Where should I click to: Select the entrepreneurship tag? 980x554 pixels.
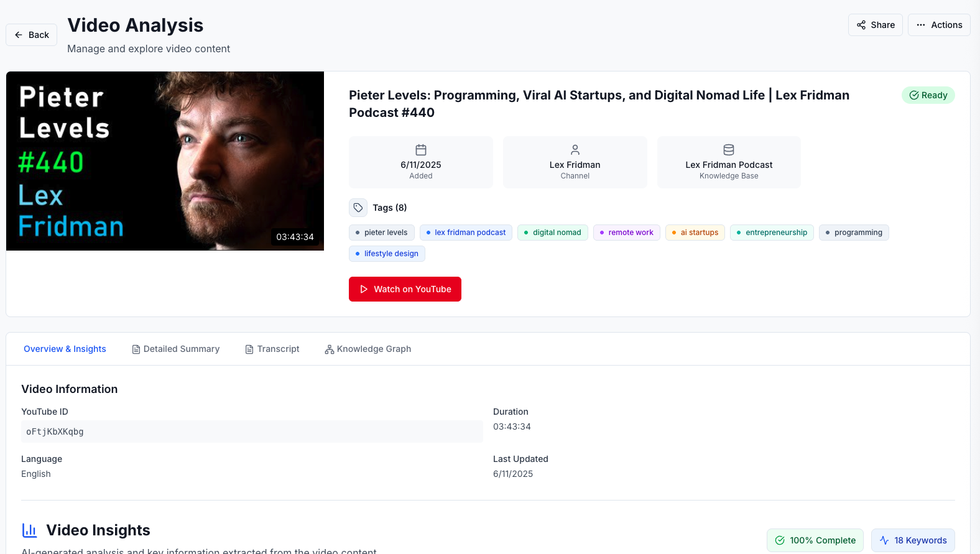click(772, 233)
